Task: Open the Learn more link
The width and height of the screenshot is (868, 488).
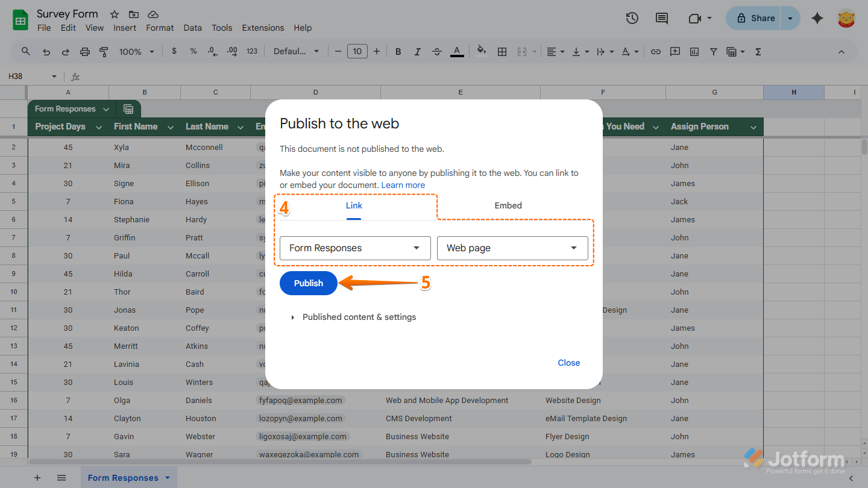Action: 403,185
